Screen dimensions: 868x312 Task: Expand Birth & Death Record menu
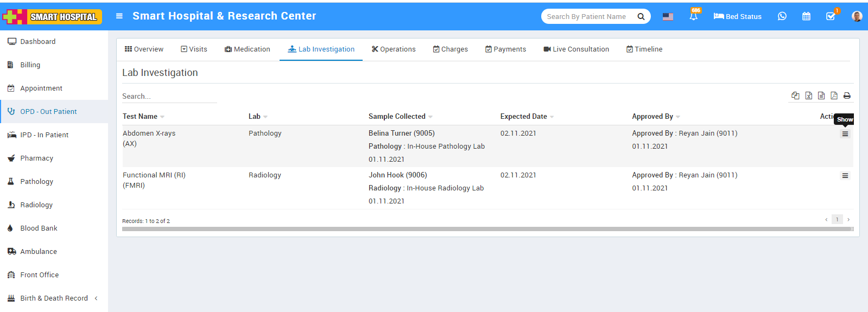point(54,298)
